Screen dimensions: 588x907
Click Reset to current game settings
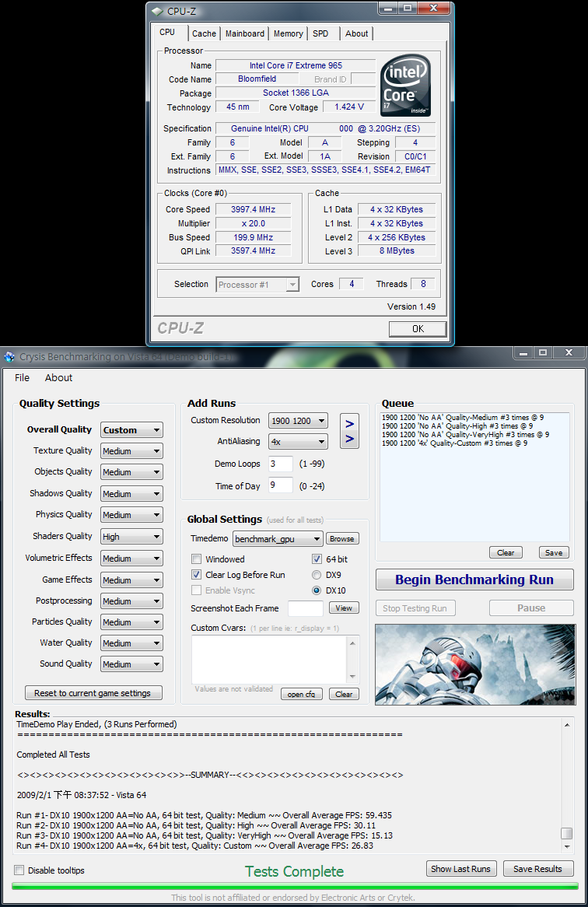[x=93, y=693]
